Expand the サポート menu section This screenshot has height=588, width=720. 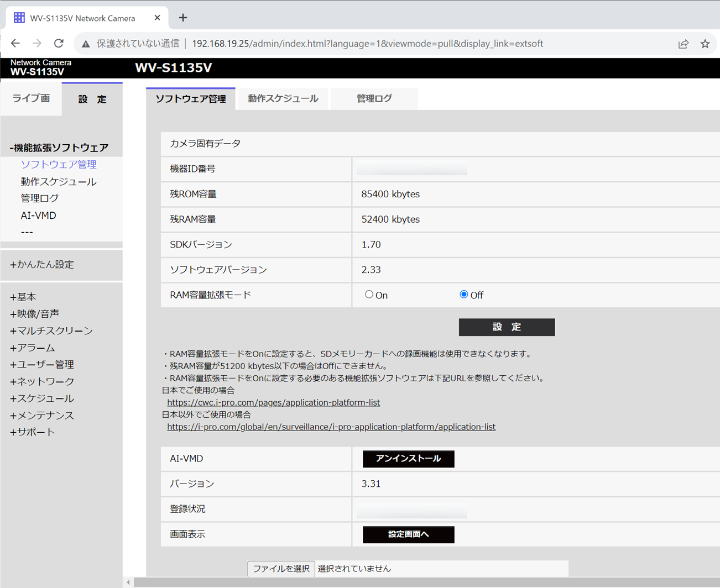click(33, 432)
